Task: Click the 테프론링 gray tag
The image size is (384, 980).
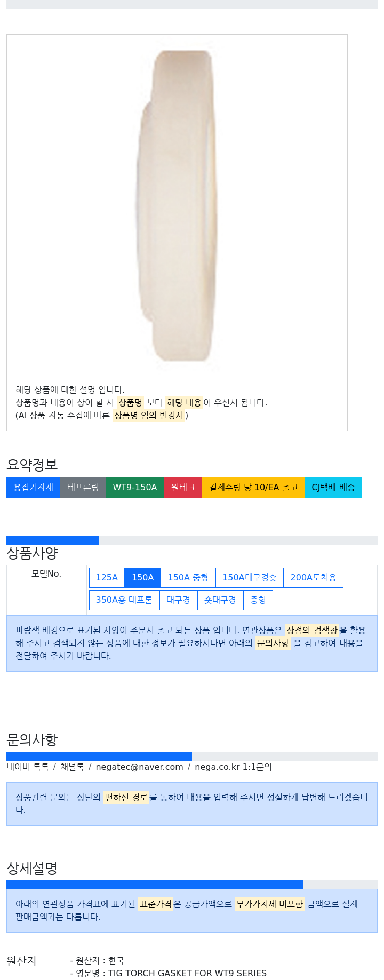Action: click(83, 488)
